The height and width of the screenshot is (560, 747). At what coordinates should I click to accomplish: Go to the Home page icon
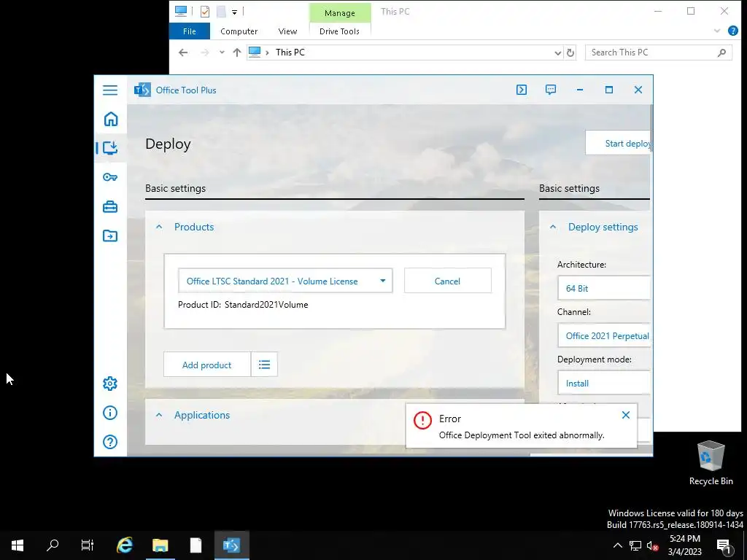click(111, 119)
